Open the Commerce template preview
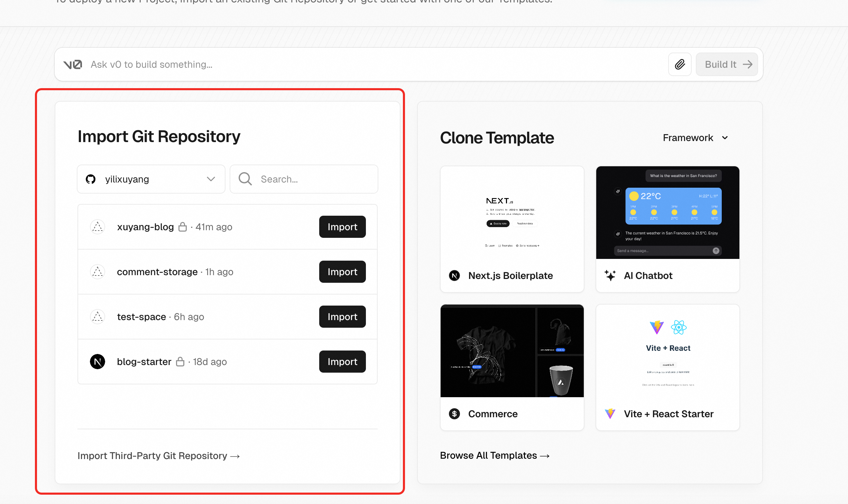The width and height of the screenshot is (848, 504). [512, 351]
